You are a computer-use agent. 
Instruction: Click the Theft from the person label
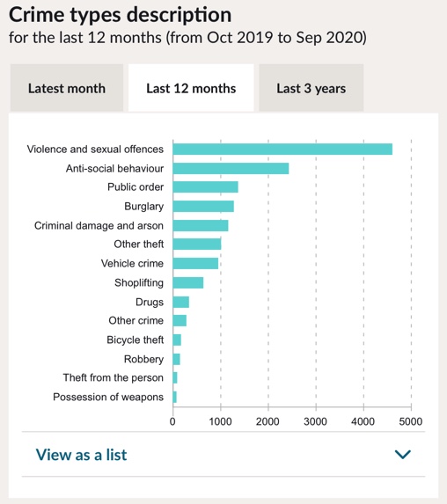click(114, 377)
